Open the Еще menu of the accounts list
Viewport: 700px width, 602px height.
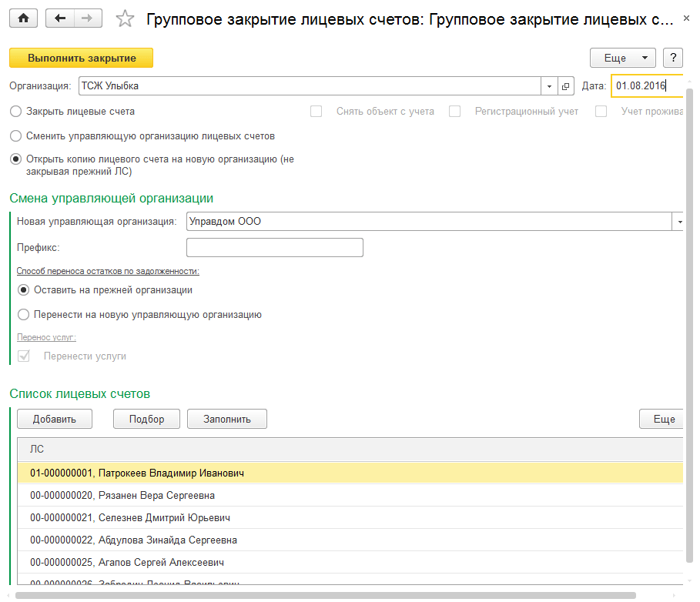click(x=661, y=419)
